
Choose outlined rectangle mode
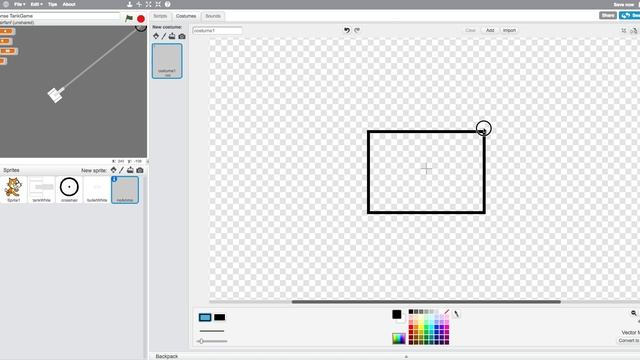(x=205, y=317)
